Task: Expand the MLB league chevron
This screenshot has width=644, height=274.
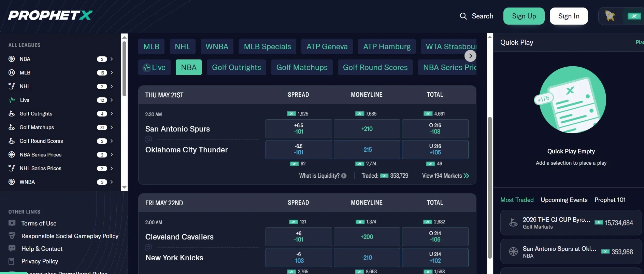Action: [112, 72]
